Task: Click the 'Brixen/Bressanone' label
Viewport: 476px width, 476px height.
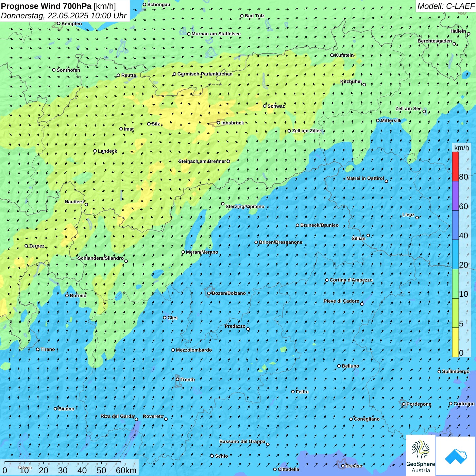Action: tap(280, 242)
